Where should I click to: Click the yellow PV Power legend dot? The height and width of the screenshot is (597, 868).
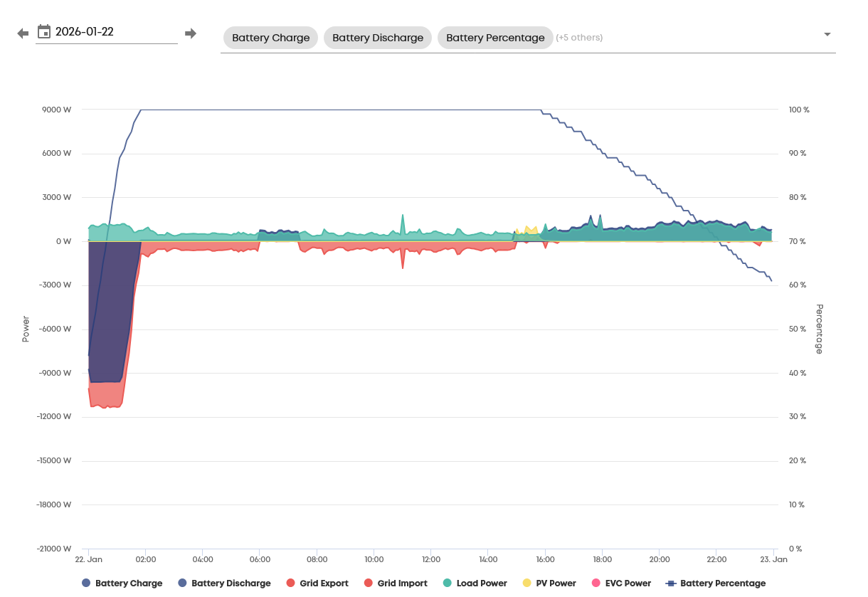pos(526,583)
